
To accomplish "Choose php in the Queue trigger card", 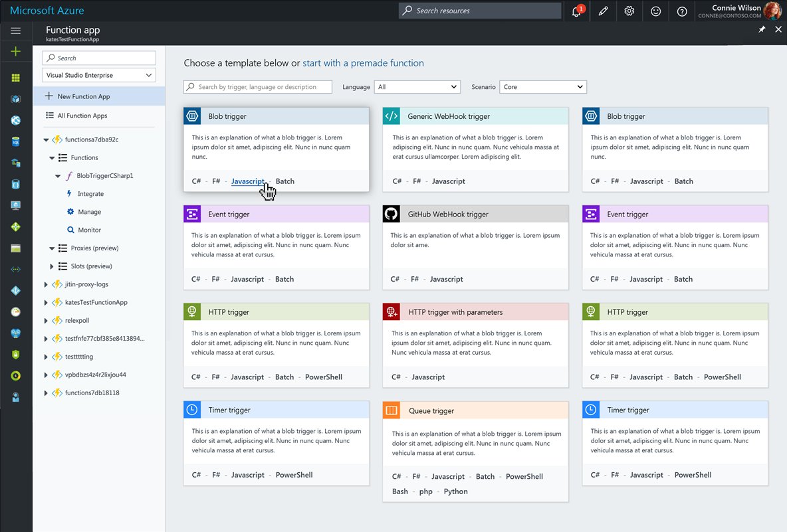I will point(425,491).
